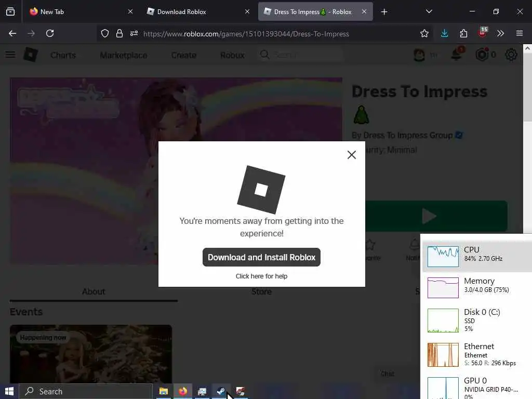Select the Ethernet performance entry
Viewport: 532px width, 399px height.
[x=477, y=354]
